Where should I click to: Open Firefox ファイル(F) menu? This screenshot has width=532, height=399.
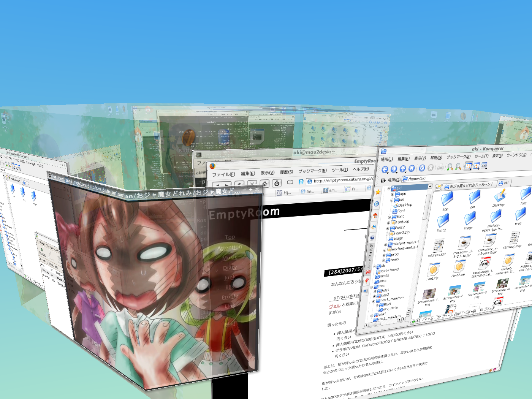click(223, 174)
